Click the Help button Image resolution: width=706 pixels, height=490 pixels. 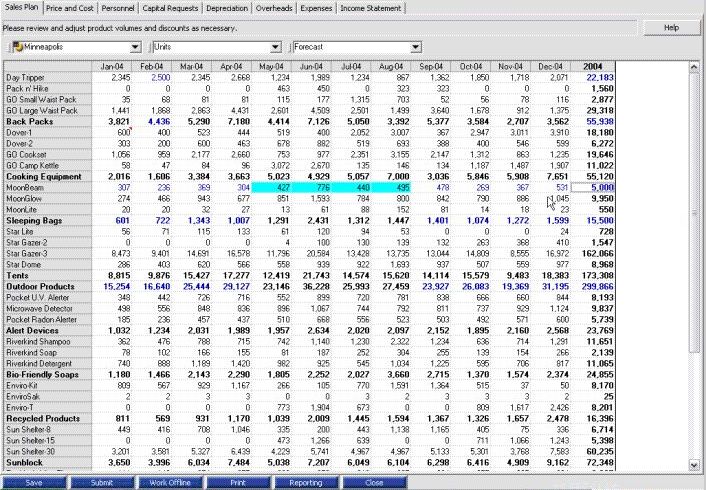(671, 28)
